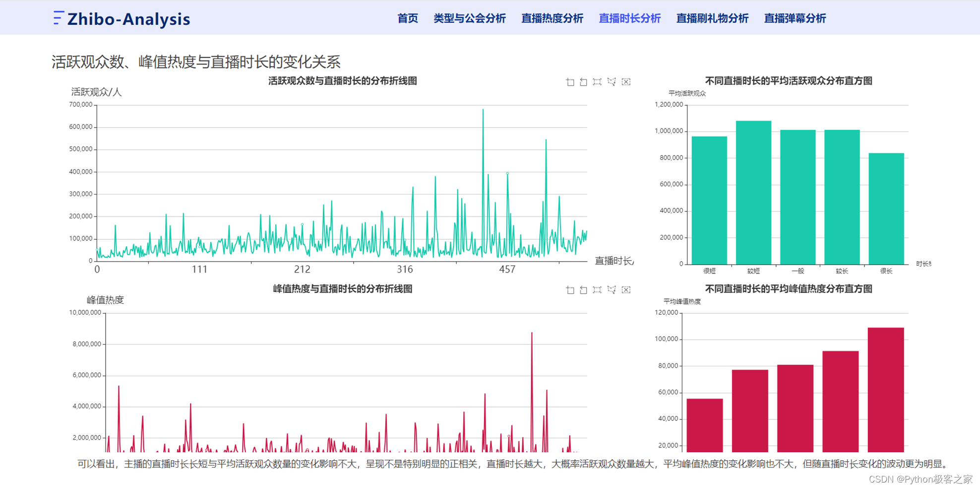
Task: Click the tallest red bar in the peak-heat histogram
Action: tap(886, 390)
